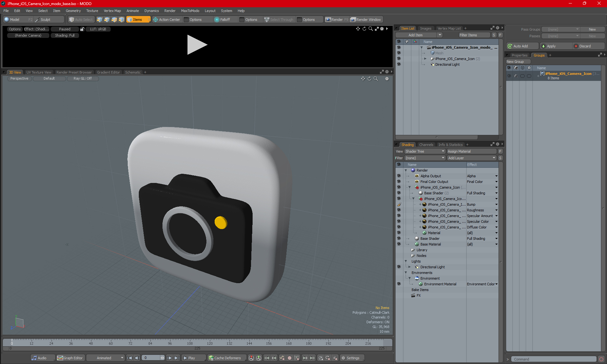This screenshot has height=364, width=607.
Task: Open the Audio button in timeline
Action: 42,358
